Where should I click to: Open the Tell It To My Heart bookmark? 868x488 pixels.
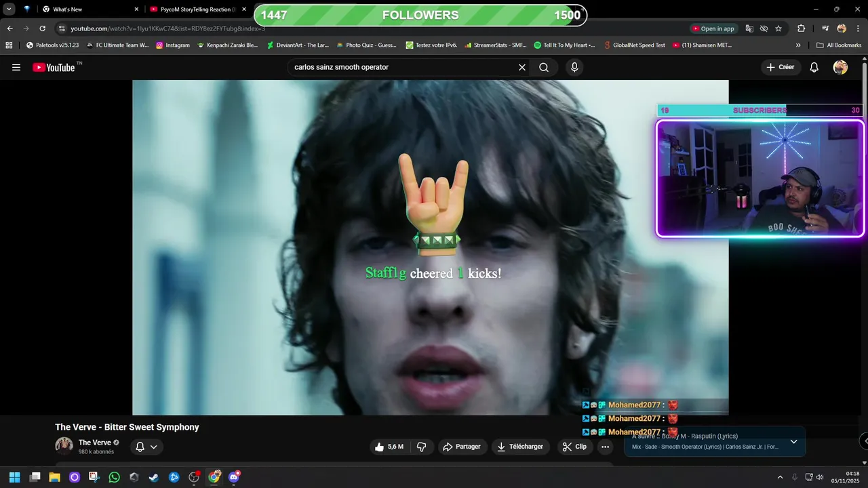564,45
